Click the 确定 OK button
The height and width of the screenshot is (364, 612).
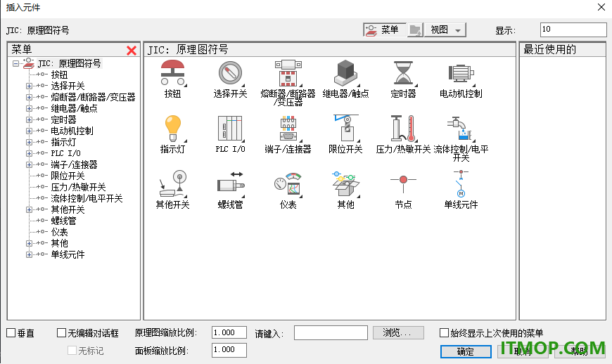click(x=466, y=351)
